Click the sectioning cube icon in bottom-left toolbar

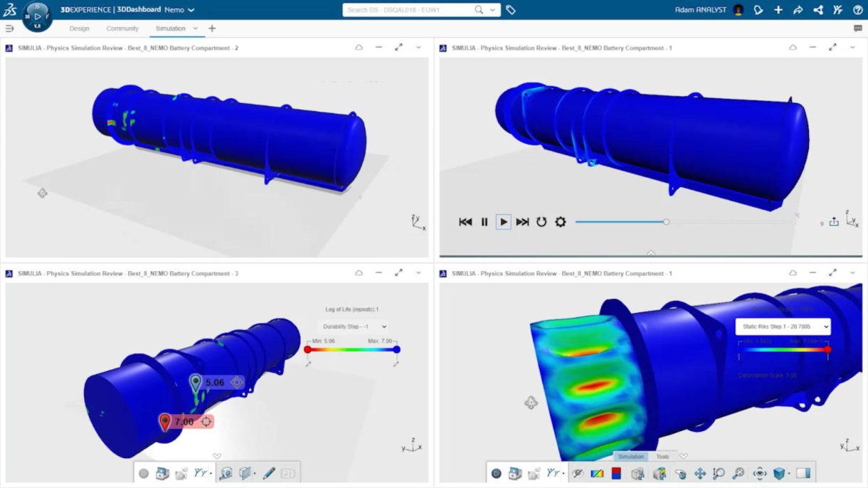tap(245, 473)
